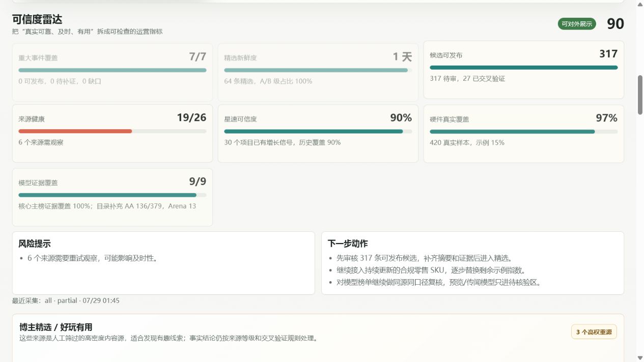Click the 最近采集 timestamp line
Screen dimensions: 644x362
[66, 300]
